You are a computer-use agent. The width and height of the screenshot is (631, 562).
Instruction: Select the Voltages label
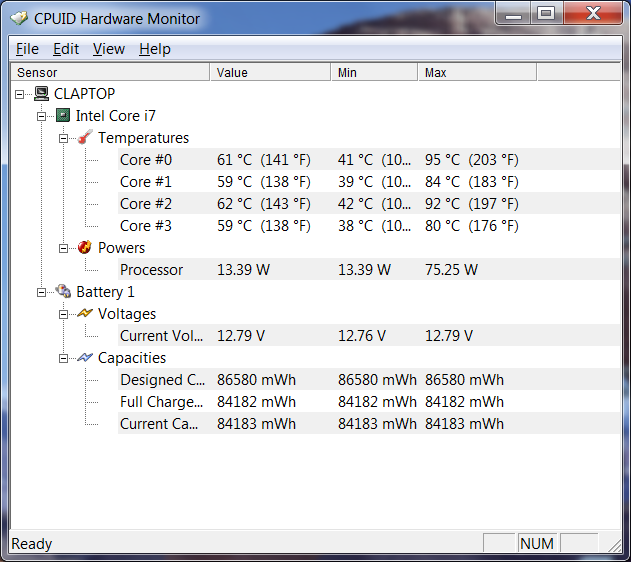[x=127, y=314]
